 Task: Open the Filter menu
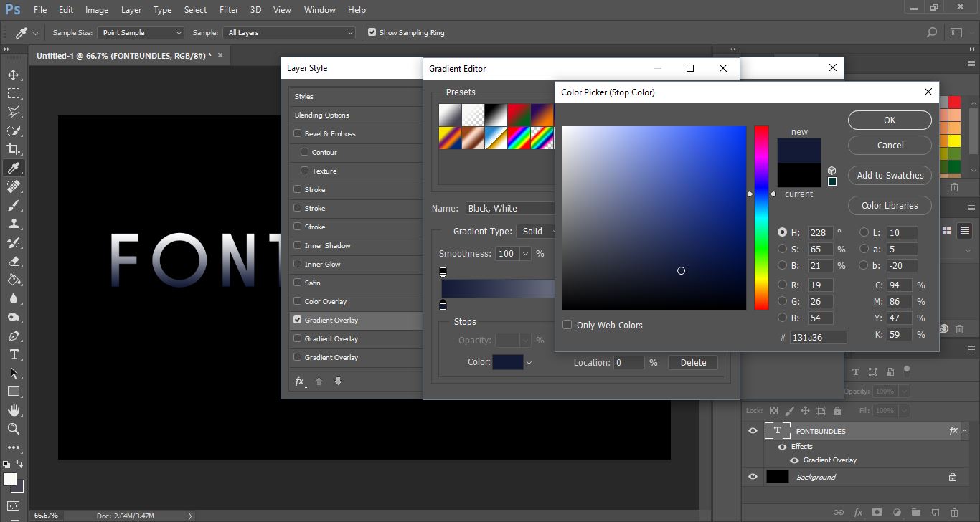point(229,10)
